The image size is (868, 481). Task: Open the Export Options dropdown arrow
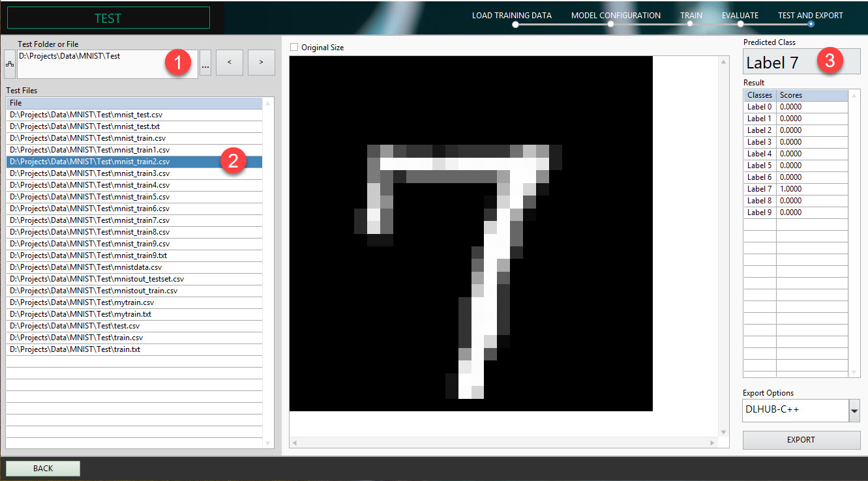(x=854, y=411)
